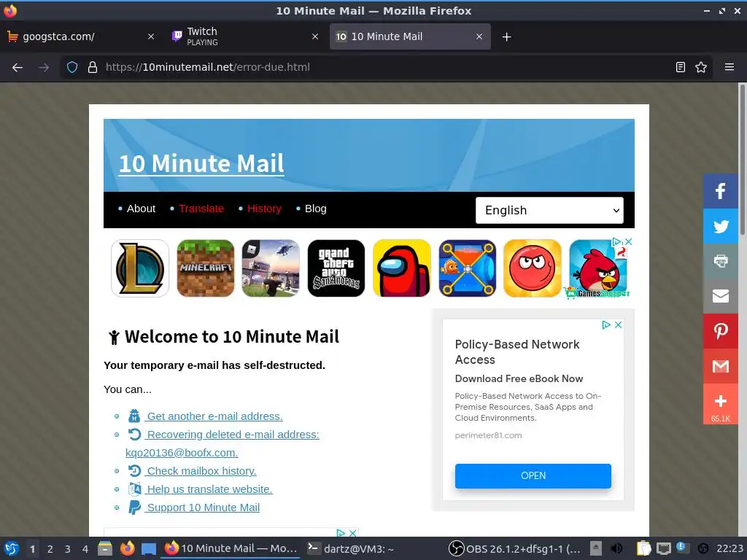Switch to workspace 4 in taskbar
Screen dimensions: 747x560
[x=85, y=549]
